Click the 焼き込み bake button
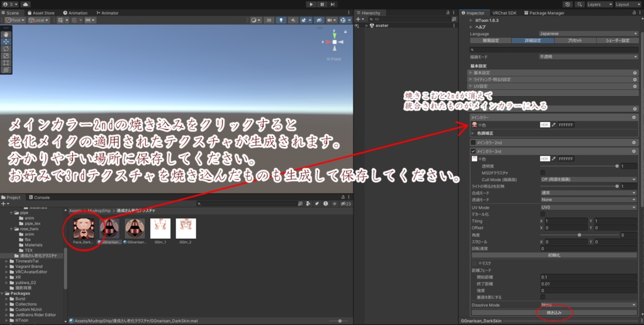This screenshot has height=325, width=644. coord(554,312)
